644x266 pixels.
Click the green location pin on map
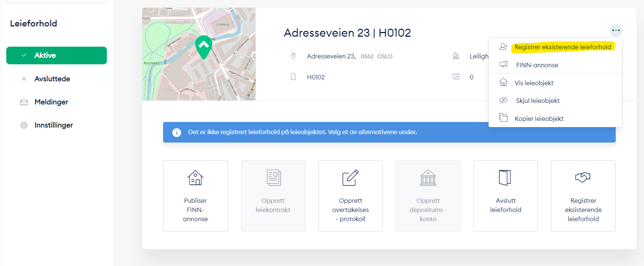(204, 46)
